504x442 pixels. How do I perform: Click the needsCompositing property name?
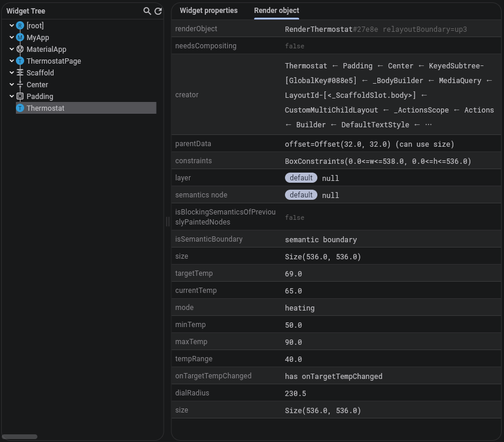205,46
